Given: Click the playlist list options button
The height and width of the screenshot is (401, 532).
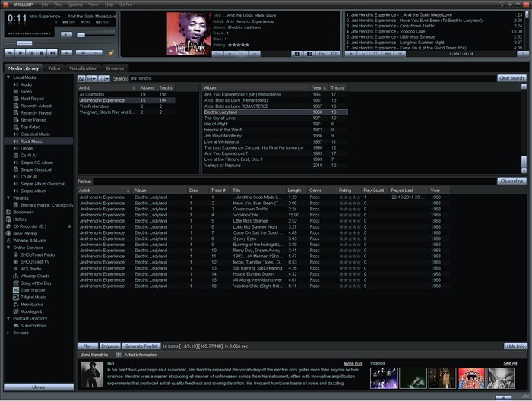Looking at the screenshot, I should tap(400, 54).
